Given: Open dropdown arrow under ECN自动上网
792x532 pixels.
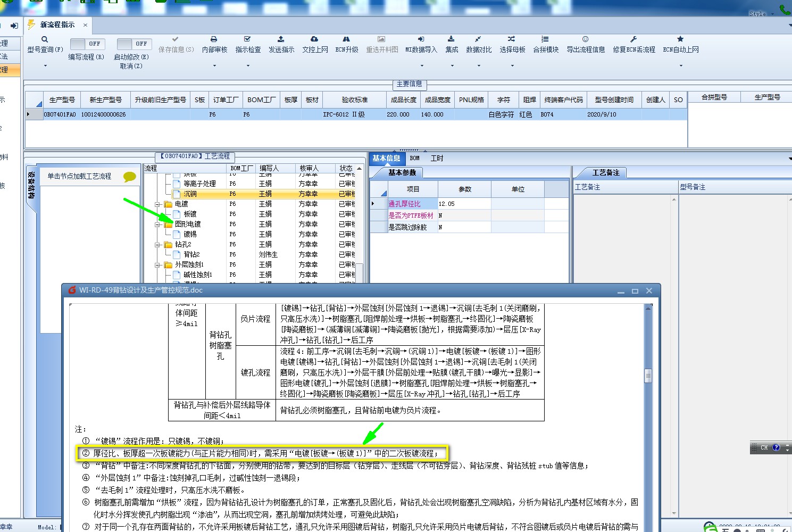Looking at the screenshot, I should tap(681, 66).
